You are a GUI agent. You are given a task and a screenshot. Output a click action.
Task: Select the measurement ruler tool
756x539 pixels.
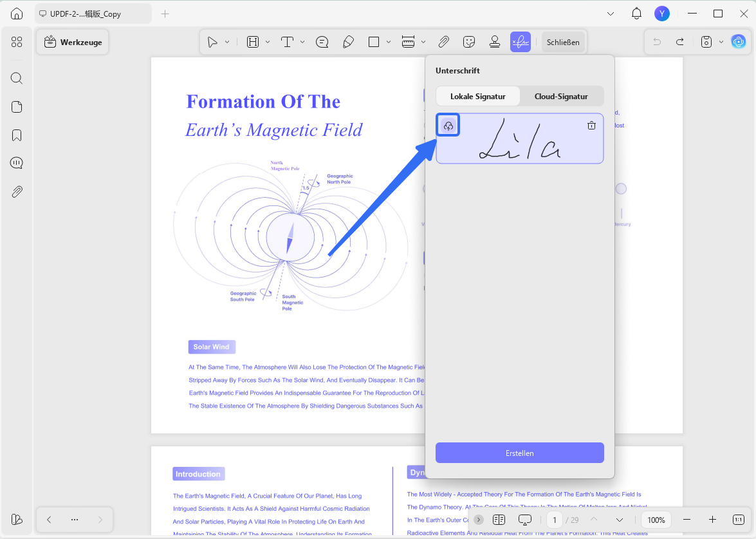tap(408, 42)
